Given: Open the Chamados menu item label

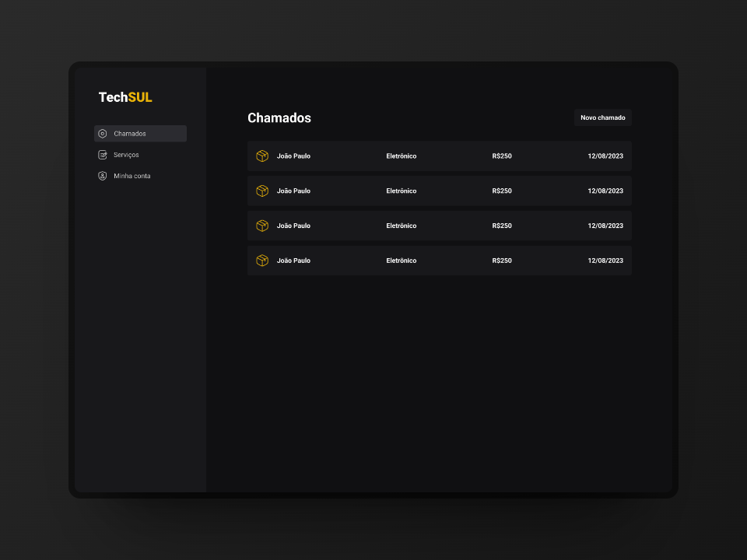Looking at the screenshot, I should 130,134.
